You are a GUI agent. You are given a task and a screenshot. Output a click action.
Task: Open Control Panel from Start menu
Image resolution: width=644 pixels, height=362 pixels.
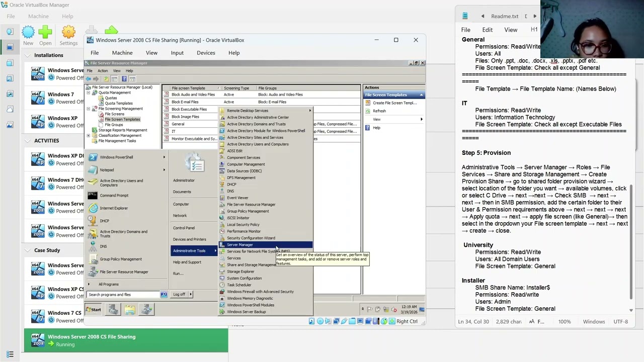[184, 228]
